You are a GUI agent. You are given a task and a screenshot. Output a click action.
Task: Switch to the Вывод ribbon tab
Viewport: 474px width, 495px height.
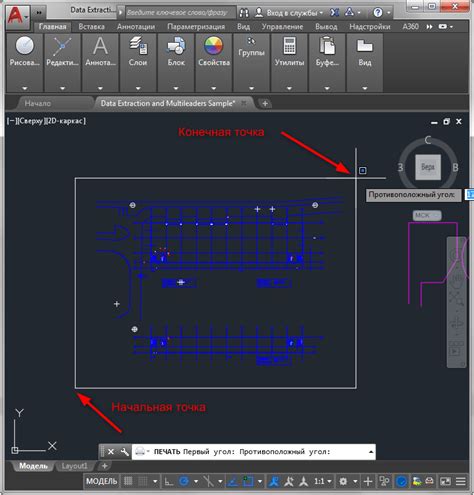coord(326,27)
